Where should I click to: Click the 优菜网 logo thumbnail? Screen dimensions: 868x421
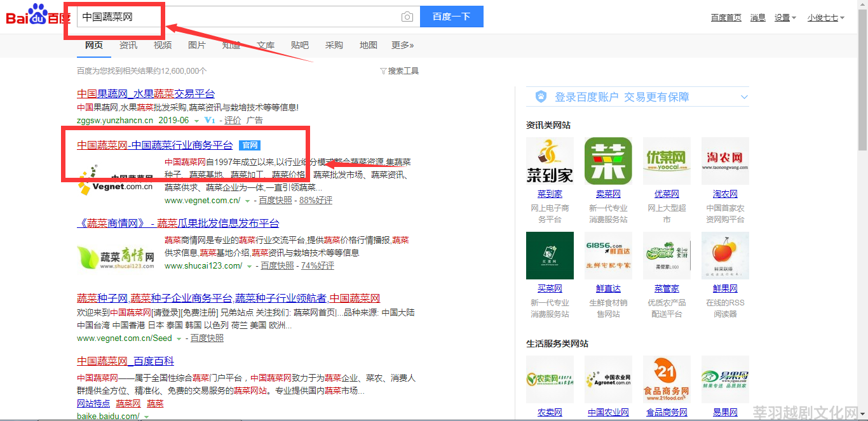pos(667,161)
